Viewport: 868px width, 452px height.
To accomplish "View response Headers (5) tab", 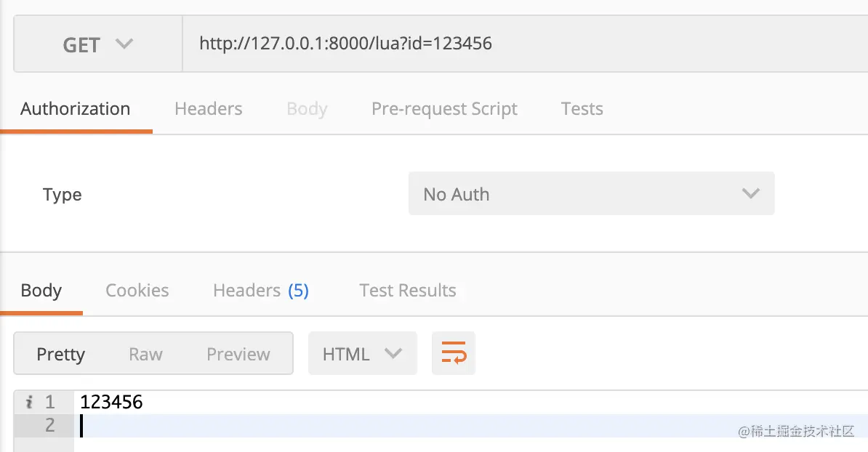I will 261,291.
